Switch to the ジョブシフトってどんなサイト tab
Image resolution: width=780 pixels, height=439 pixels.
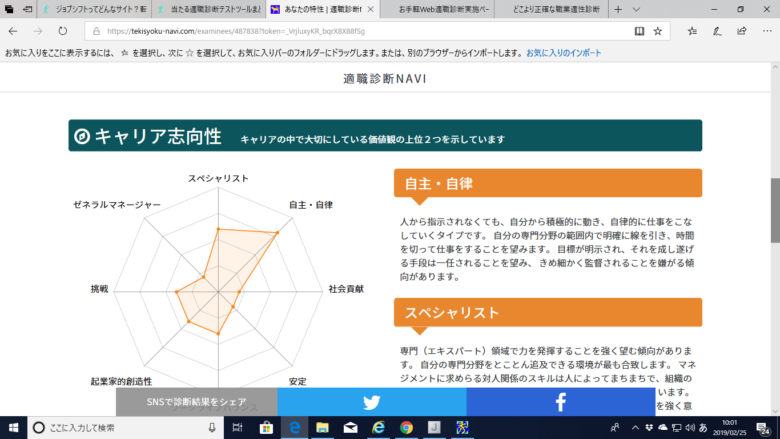[x=94, y=9]
